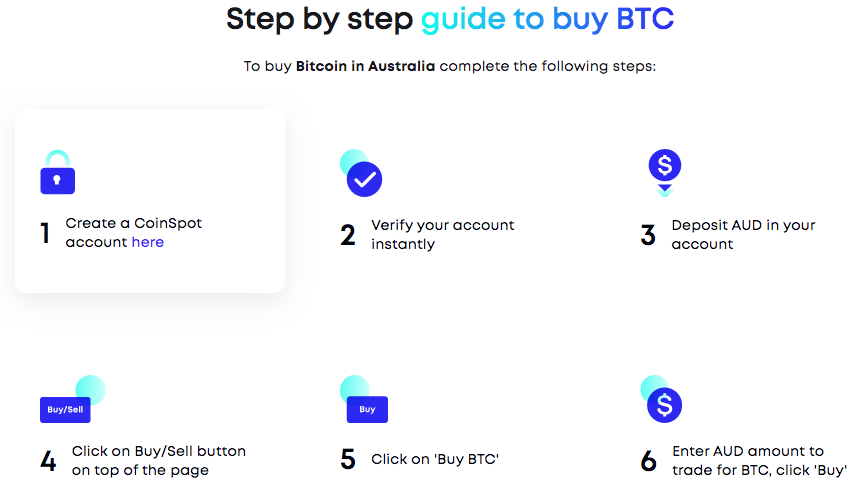Click the number 1 step label
The image size is (857, 489).
pyautogui.click(x=45, y=234)
